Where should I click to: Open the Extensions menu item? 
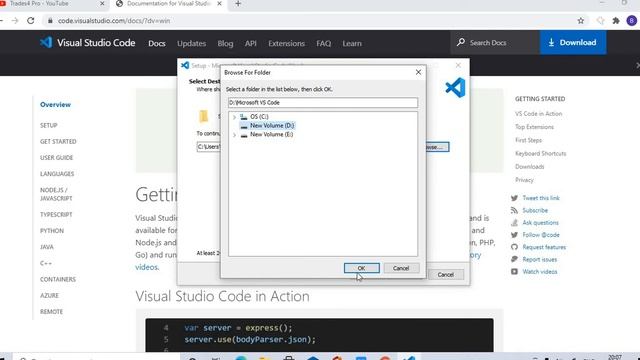click(287, 43)
